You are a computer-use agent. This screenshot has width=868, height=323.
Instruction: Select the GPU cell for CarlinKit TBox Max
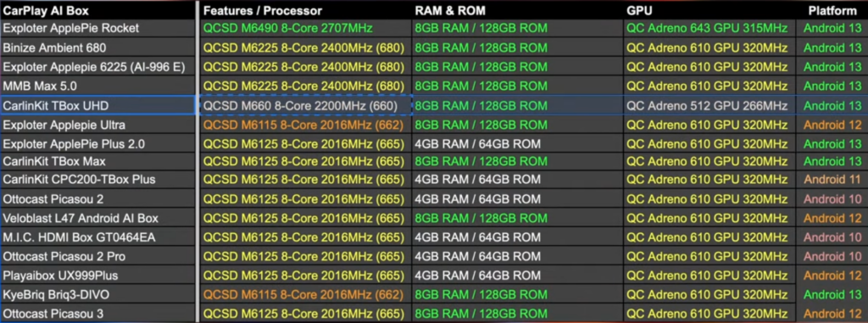pyautogui.click(x=709, y=161)
